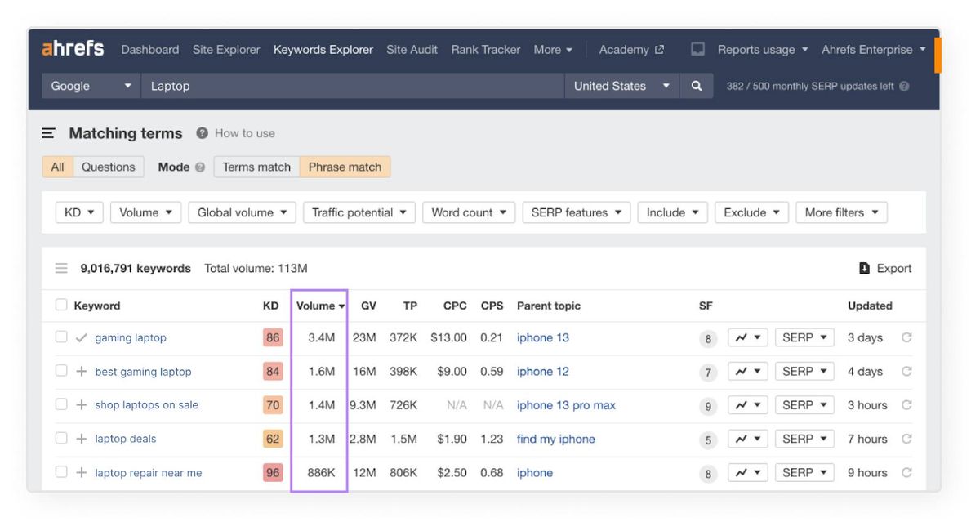Screen dimensions: 980x531
Task: Switch to the Questions tab
Action: pyautogui.click(x=109, y=167)
